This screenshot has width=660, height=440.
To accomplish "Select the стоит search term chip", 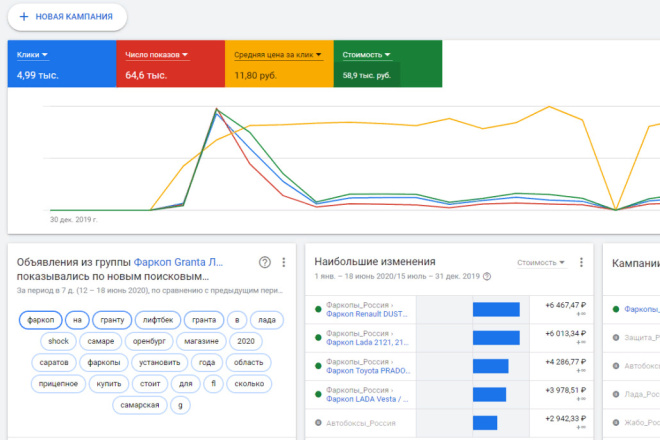I will click(x=150, y=384).
